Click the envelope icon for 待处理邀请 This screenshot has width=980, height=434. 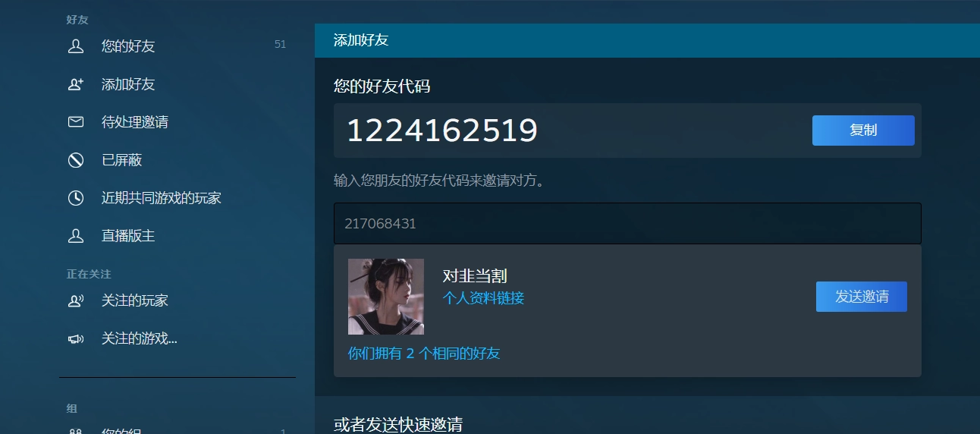point(76,122)
